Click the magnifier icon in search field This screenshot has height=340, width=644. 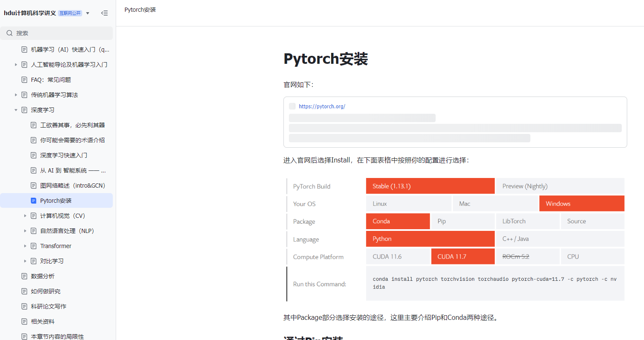pos(9,33)
